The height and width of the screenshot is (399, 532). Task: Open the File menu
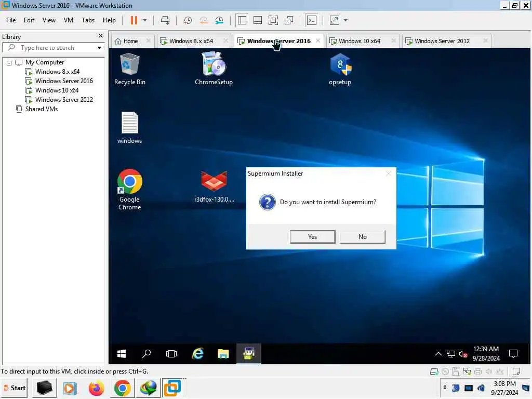click(x=11, y=20)
